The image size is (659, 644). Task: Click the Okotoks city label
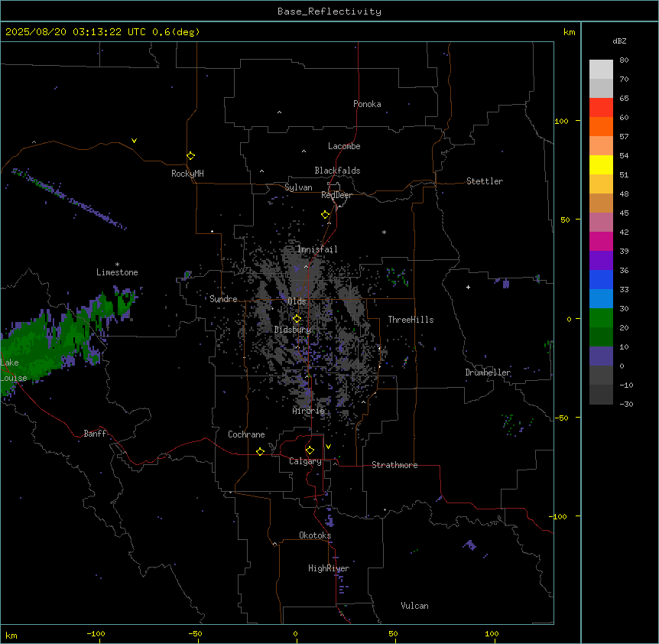[315, 535]
